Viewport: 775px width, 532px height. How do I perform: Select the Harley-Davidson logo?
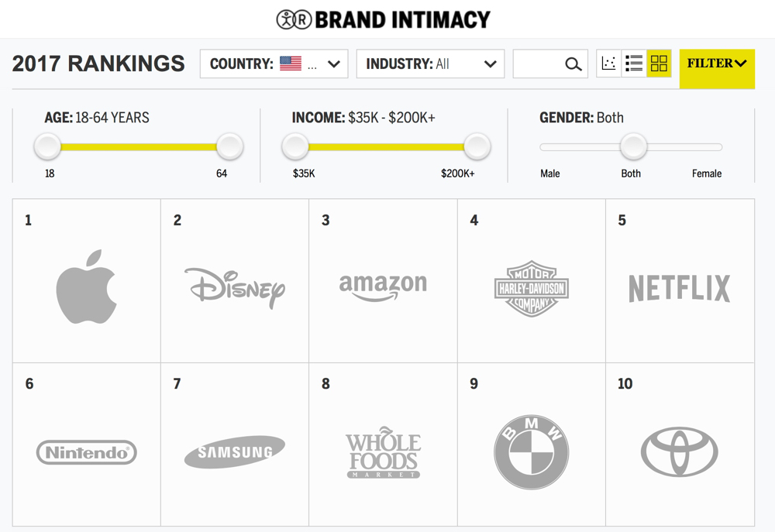click(532, 289)
